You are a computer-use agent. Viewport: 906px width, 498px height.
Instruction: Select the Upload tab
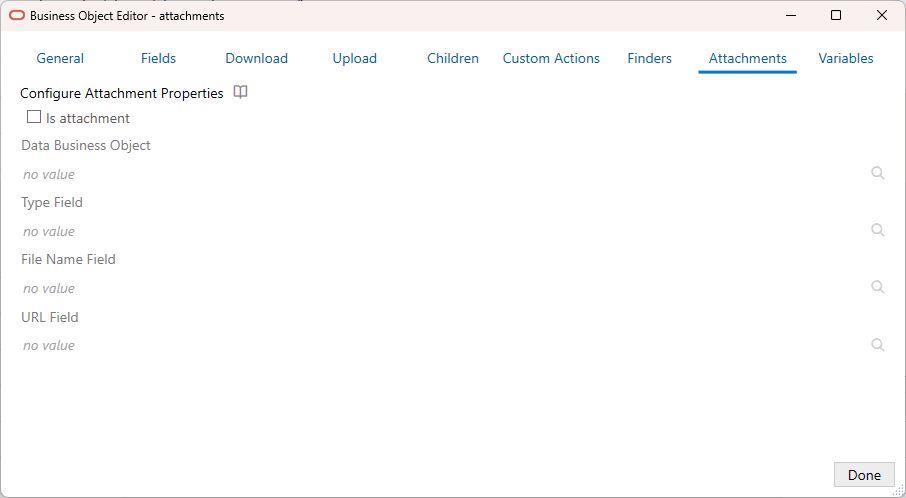(355, 58)
